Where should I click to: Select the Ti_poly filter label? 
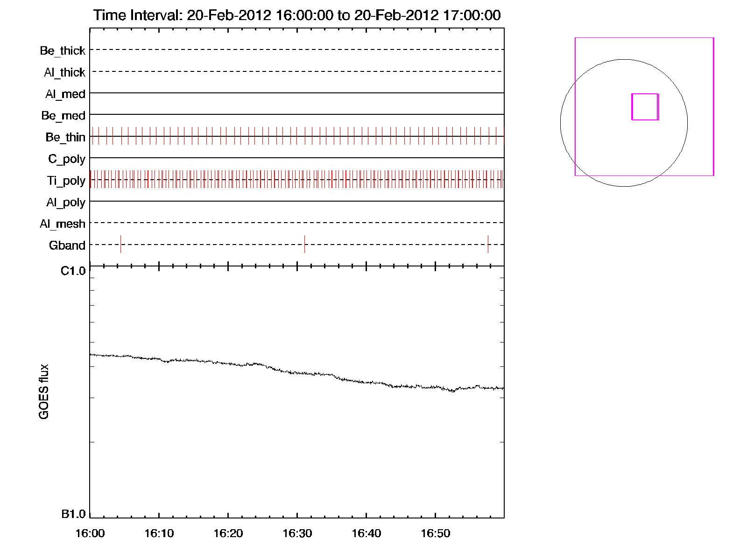pyautogui.click(x=66, y=181)
